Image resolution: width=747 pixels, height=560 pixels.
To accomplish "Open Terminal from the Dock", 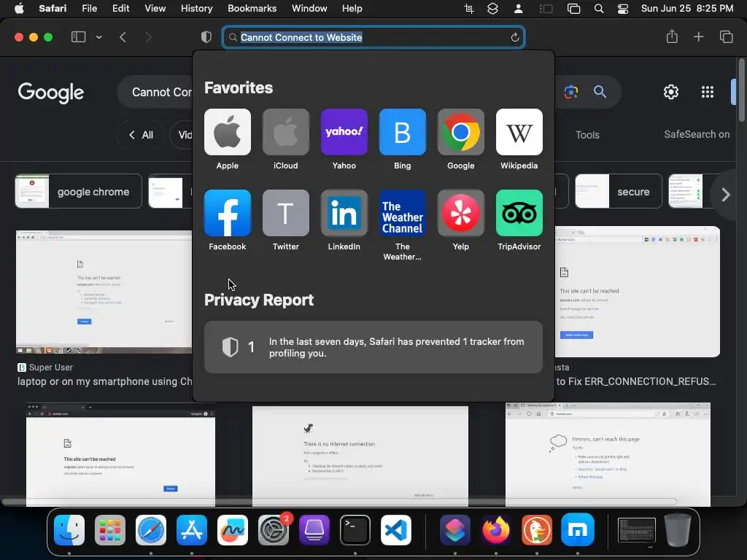I will [x=355, y=530].
